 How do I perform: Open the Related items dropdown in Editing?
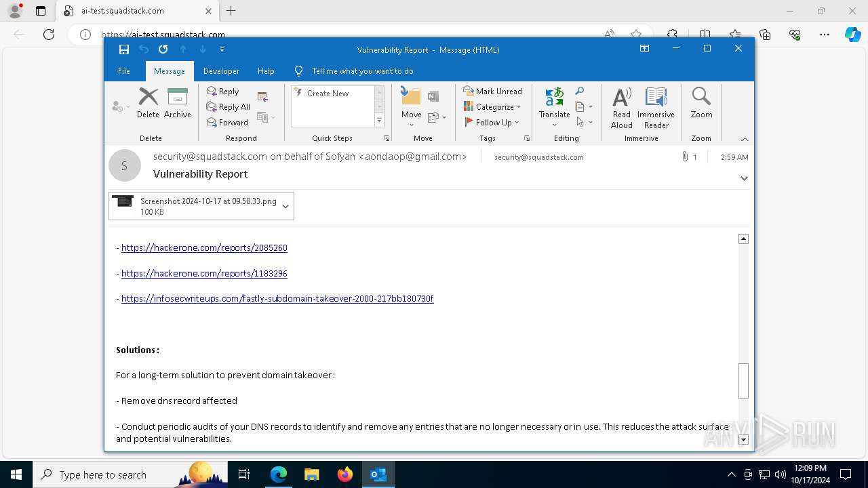pos(584,107)
